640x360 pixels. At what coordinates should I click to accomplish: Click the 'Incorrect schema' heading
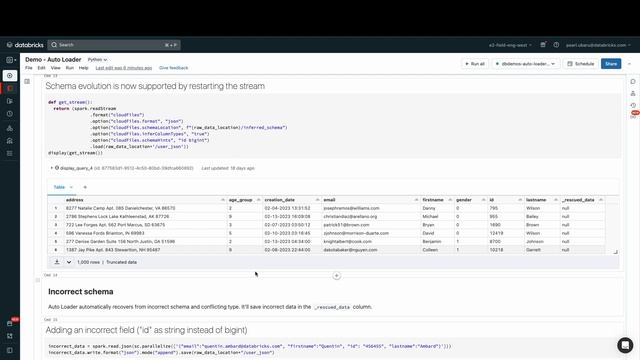(81, 291)
